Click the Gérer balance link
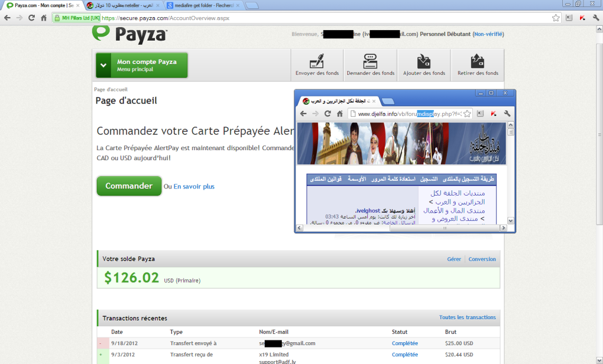603x364 pixels. [x=454, y=259]
